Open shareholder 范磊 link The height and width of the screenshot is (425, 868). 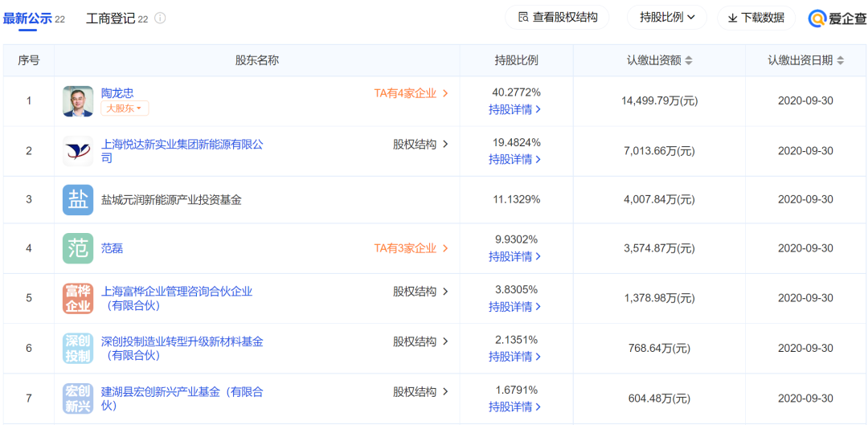click(x=112, y=248)
